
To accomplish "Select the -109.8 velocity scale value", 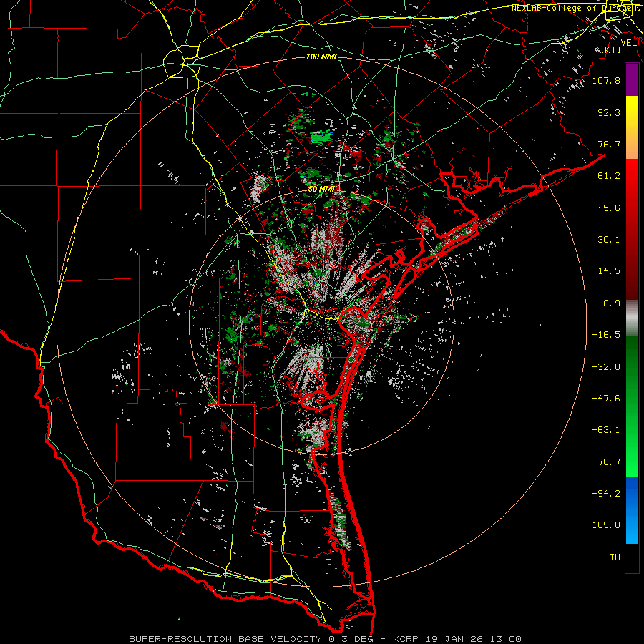I will click(x=603, y=525).
